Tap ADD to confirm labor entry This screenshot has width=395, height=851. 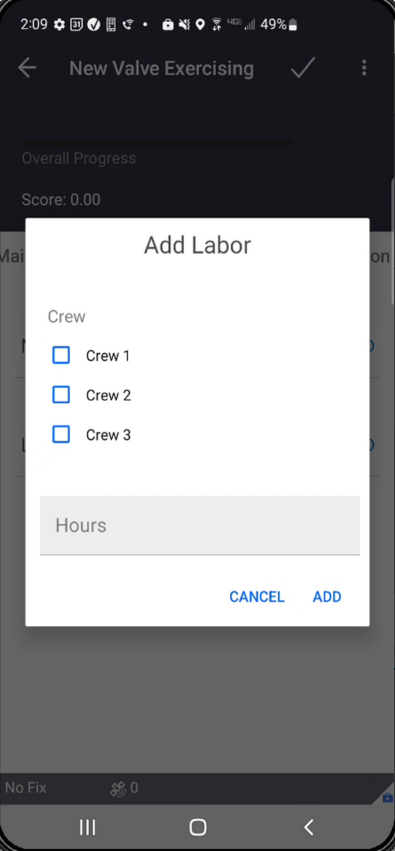(327, 597)
